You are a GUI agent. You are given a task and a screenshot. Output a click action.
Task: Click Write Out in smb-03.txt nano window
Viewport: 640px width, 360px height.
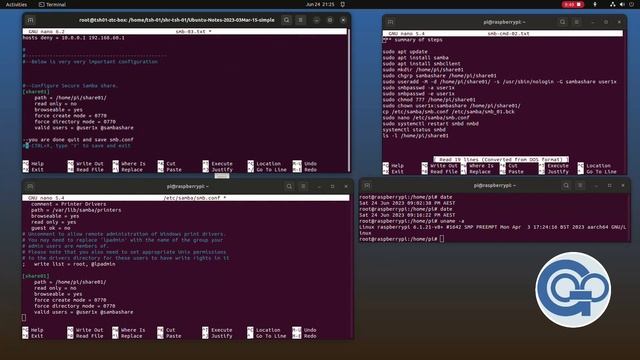coord(85,164)
